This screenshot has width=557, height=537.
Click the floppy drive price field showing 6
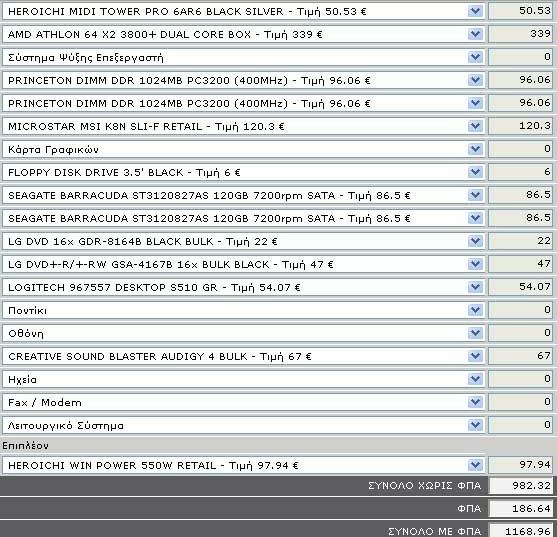coord(520,172)
